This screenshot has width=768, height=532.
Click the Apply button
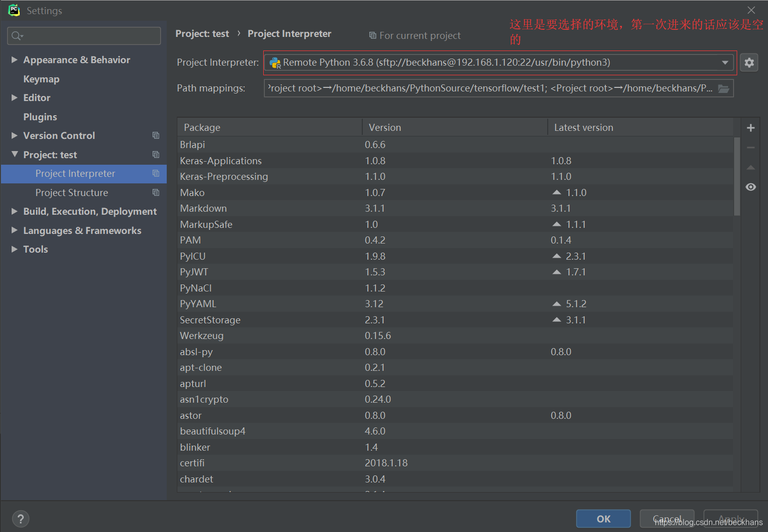pyautogui.click(x=731, y=519)
